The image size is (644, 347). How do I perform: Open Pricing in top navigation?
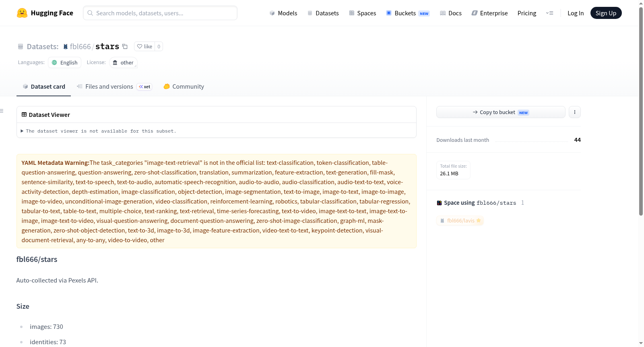527,13
